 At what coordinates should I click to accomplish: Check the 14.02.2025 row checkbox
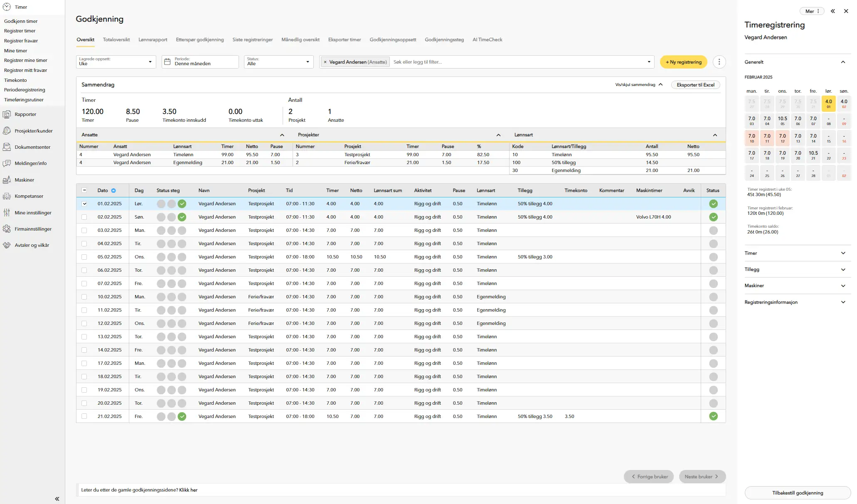[84, 350]
